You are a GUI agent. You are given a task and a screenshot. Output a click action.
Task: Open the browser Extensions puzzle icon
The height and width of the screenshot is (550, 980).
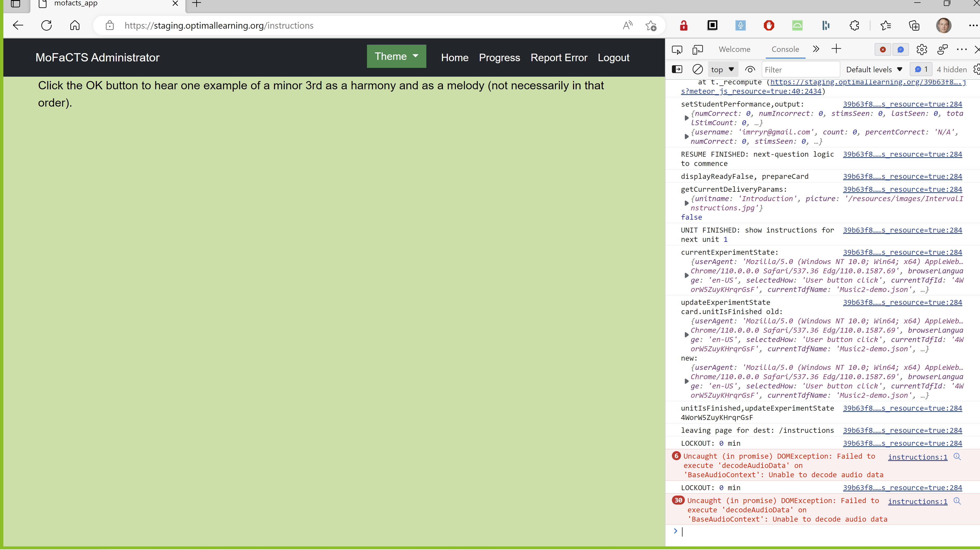point(854,25)
